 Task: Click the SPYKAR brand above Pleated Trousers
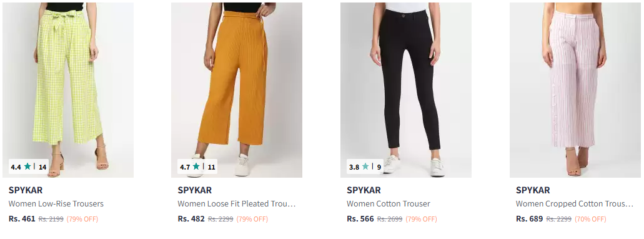click(x=195, y=190)
